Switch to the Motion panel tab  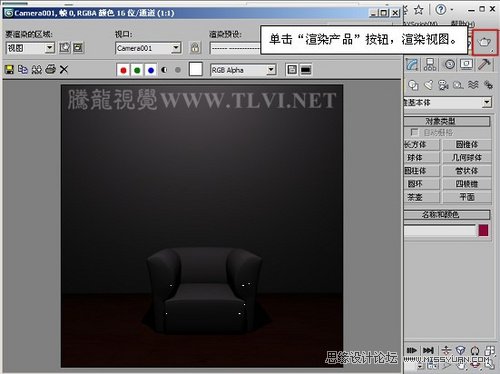[449, 64]
